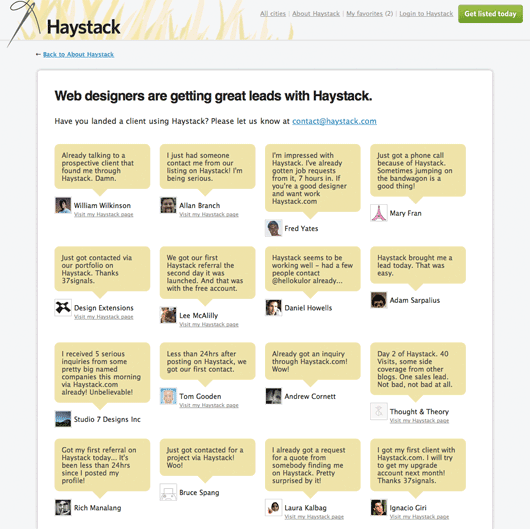
Task: Click the name William Wilkinson
Action: (102, 206)
